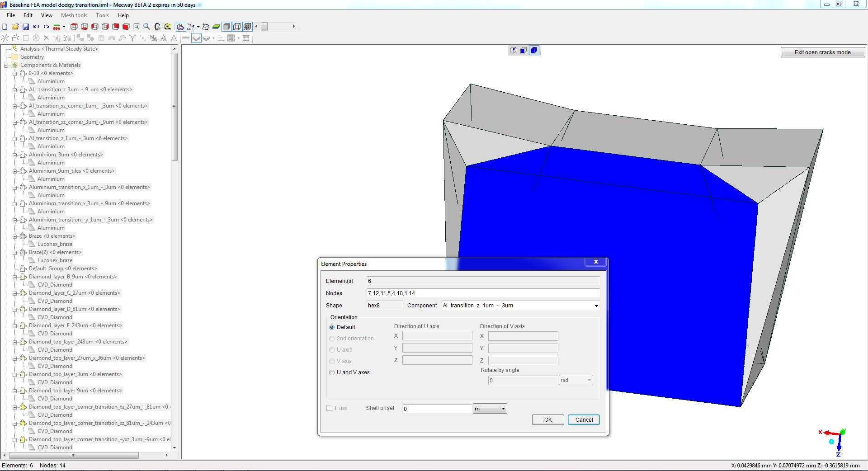Screen dimensions: 868x471
Task: Open the Edit menu
Action: (28, 15)
